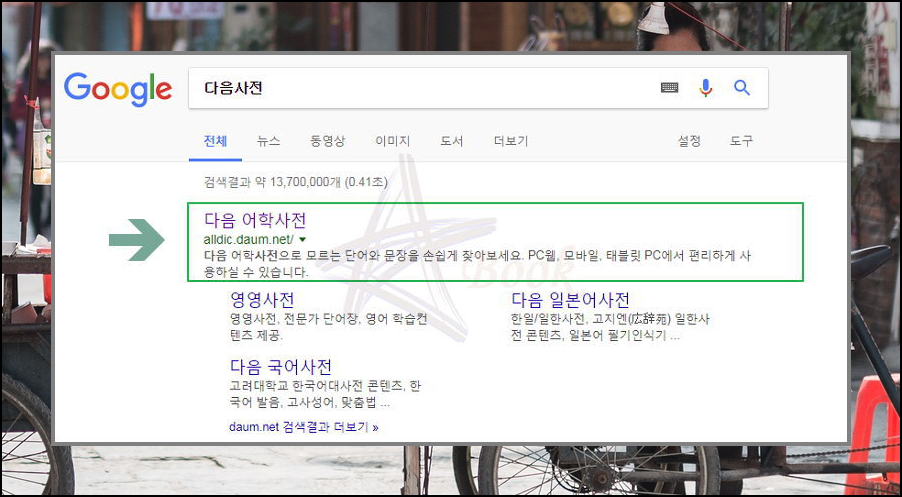Switch to the 동영상 tab
Image resolution: width=902 pixels, height=497 pixels.
(327, 141)
